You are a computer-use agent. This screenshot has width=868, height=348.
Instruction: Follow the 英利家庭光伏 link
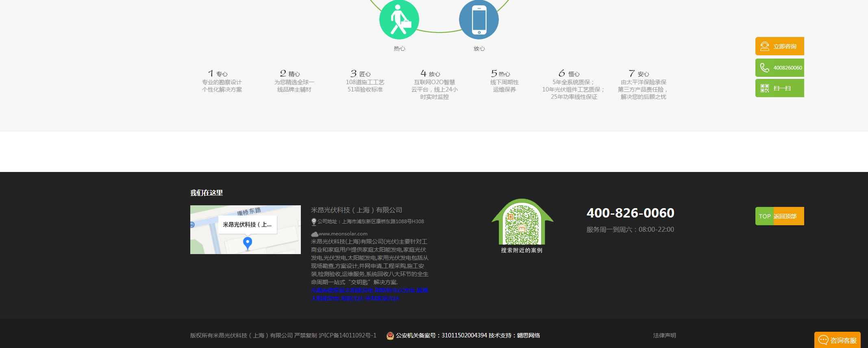[x=383, y=298]
